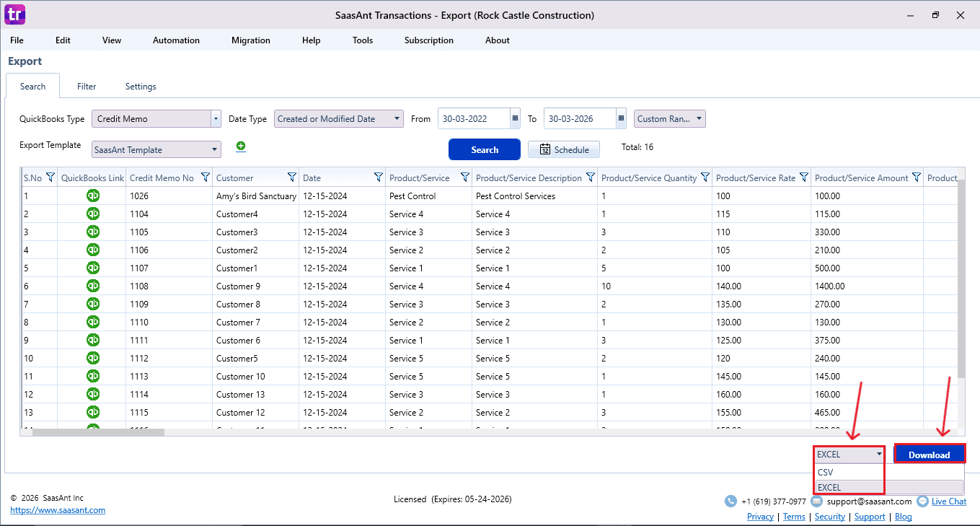Image resolution: width=980 pixels, height=526 pixels.
Task: Click the table's horizontal scrollbar thumb
Action: tap(98, 432)
